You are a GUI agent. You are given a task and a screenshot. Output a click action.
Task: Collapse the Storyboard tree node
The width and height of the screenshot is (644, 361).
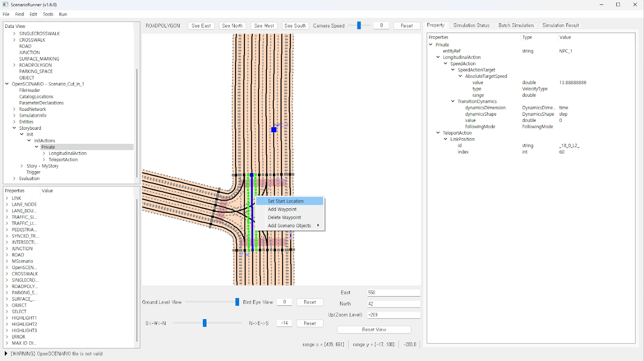pos(14,128)
